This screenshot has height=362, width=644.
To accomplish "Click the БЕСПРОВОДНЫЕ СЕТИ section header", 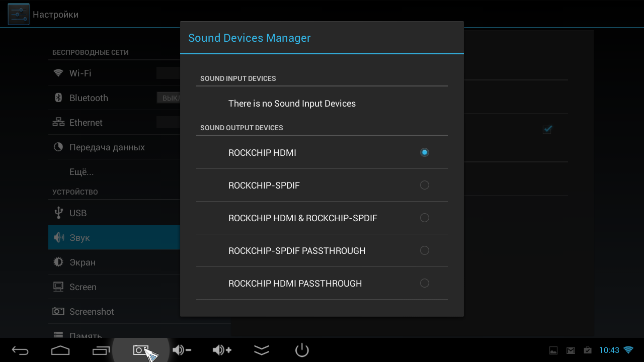I will [x=91, y=52].
